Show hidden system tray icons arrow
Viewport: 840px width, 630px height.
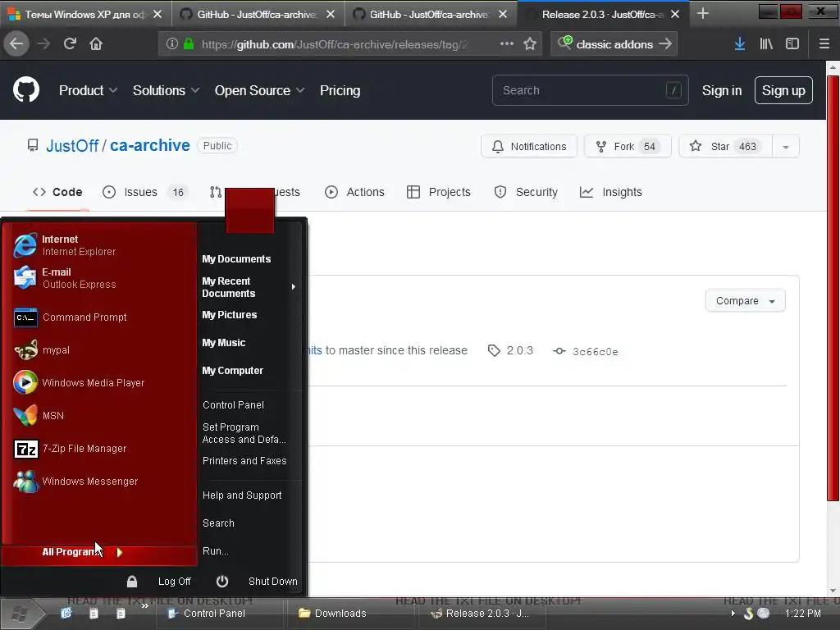coord(733,614)
